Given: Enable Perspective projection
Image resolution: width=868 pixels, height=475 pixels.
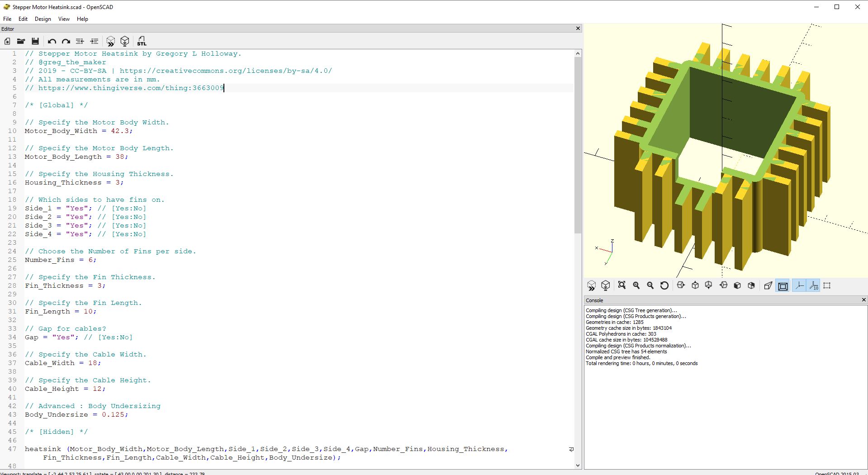Looking at the screenshot, I should coord(768,285).
